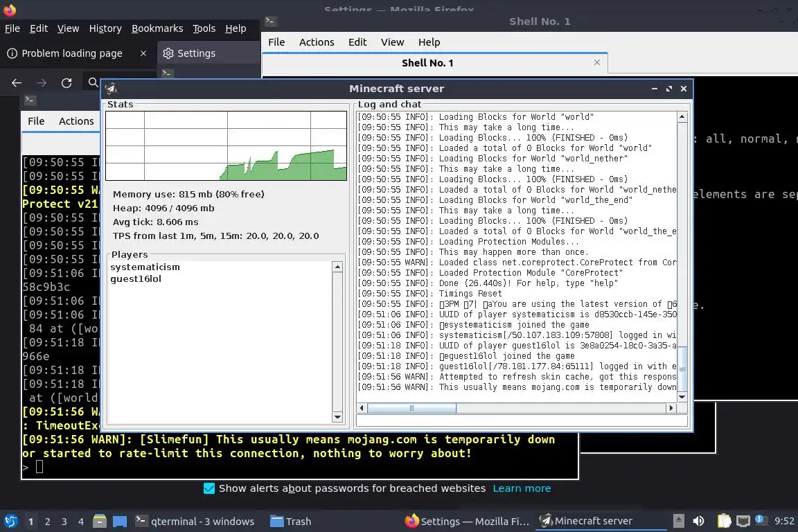The height and width of the screenshot is (532, 798).
Task: Open Actions menu in Shell No. 1 window
Action: [317, 42]
